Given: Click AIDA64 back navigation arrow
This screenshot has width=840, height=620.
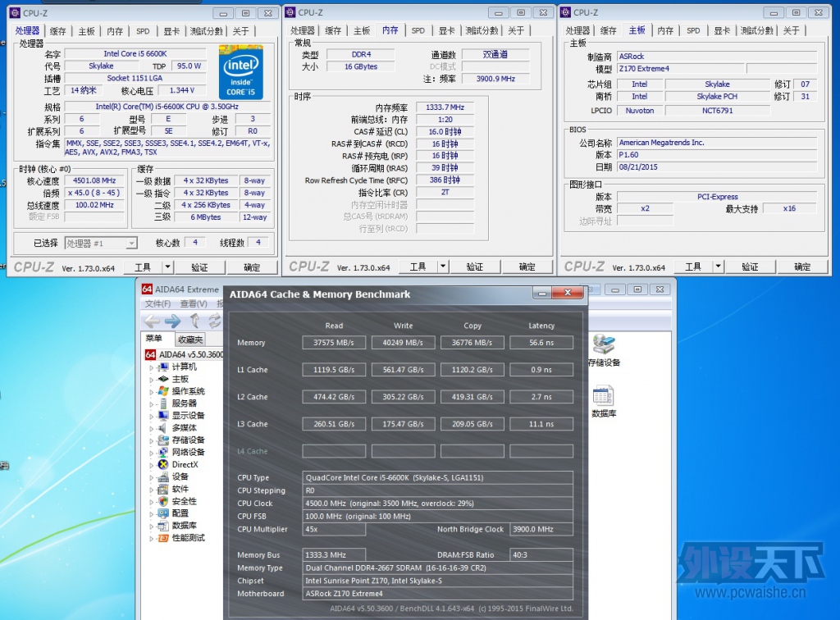Looking at the screenshot, I should [152, 321].
